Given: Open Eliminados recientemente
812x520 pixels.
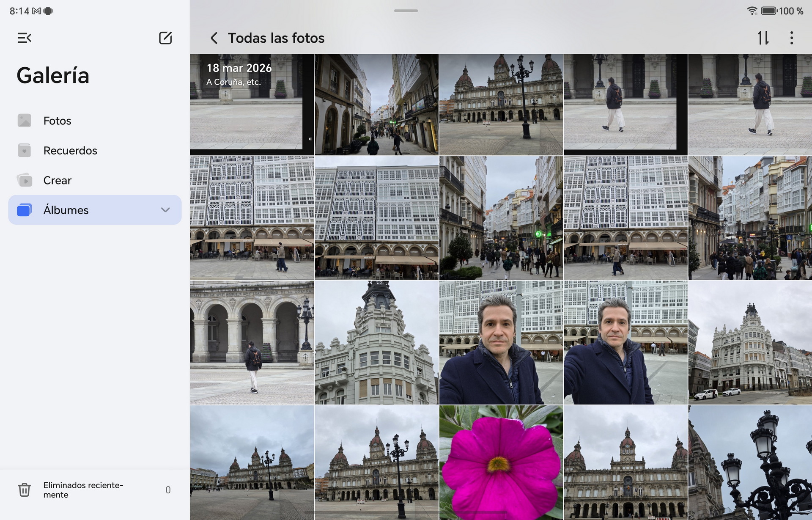Looking at the screenshot, I should 84,490.
